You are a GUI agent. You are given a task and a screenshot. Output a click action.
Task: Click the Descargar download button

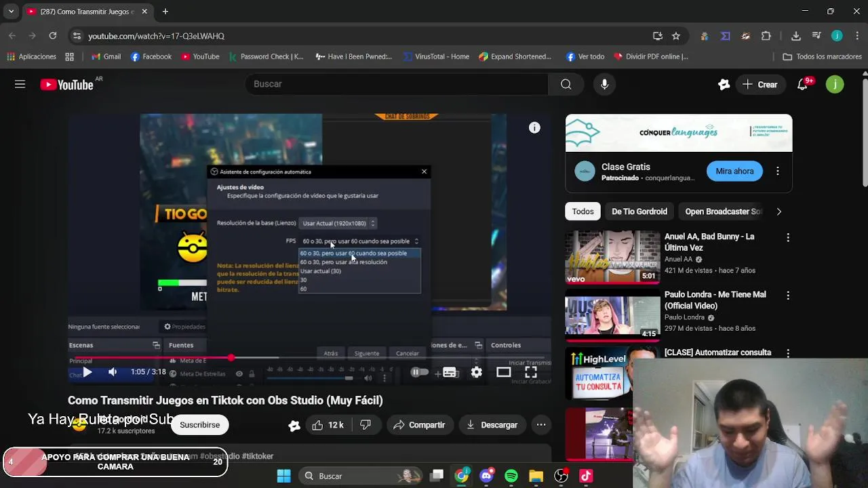[x=492, y=425]
